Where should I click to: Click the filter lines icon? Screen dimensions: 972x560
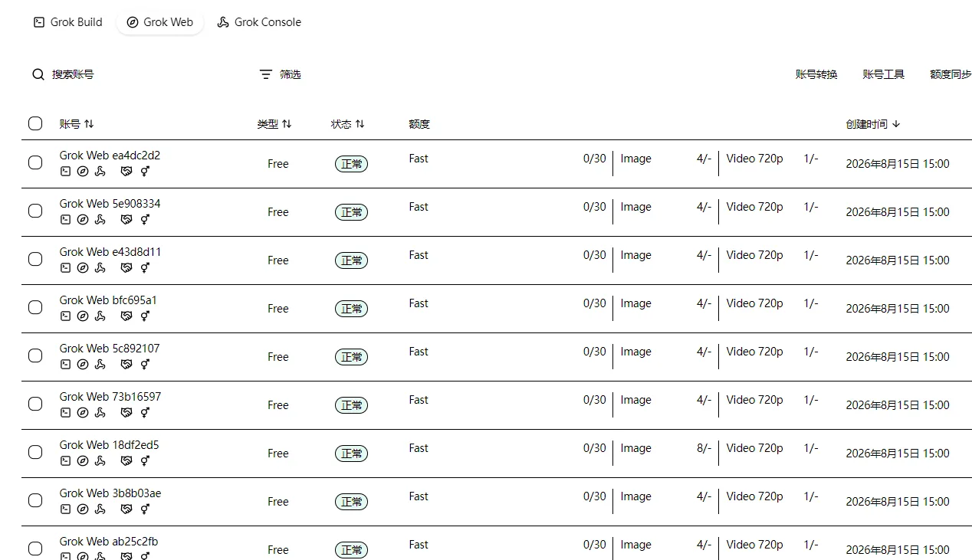click(x=265, y=74)
